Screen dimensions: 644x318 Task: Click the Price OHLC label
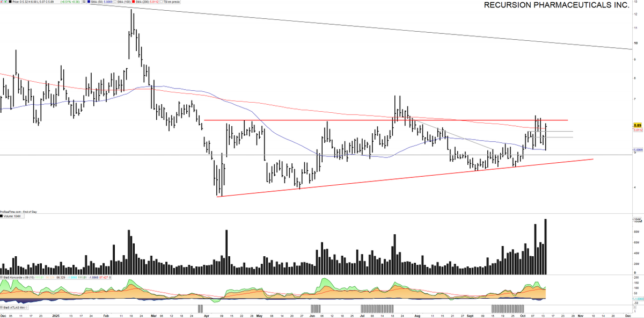(34, 2)
